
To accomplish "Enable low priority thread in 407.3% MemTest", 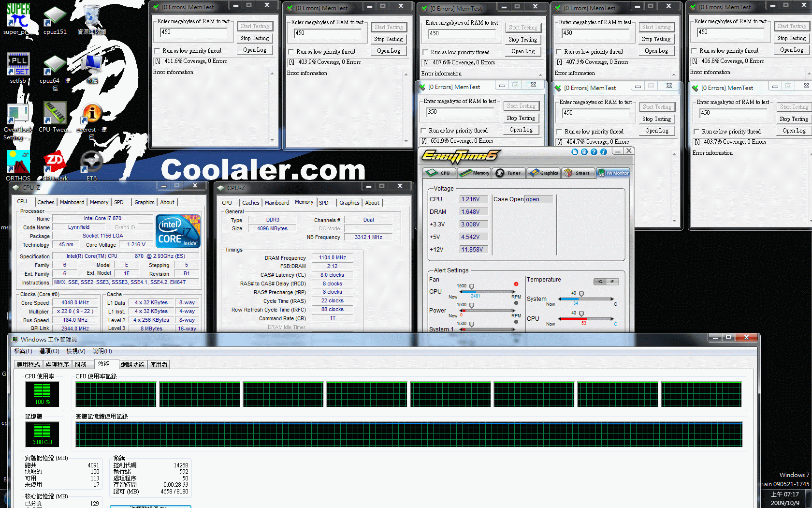I will click(559, 52).
